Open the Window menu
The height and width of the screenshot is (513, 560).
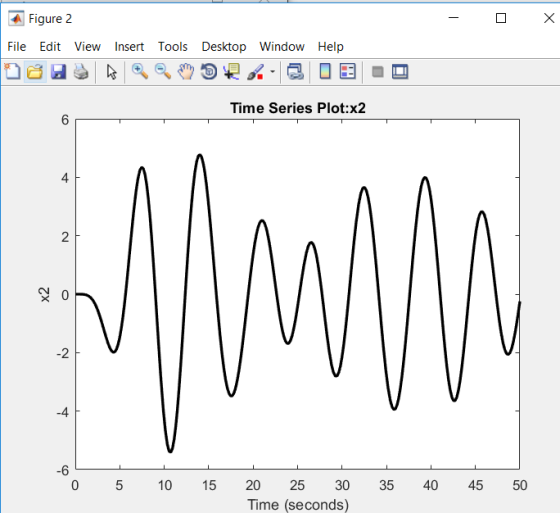tap(282, 46)
